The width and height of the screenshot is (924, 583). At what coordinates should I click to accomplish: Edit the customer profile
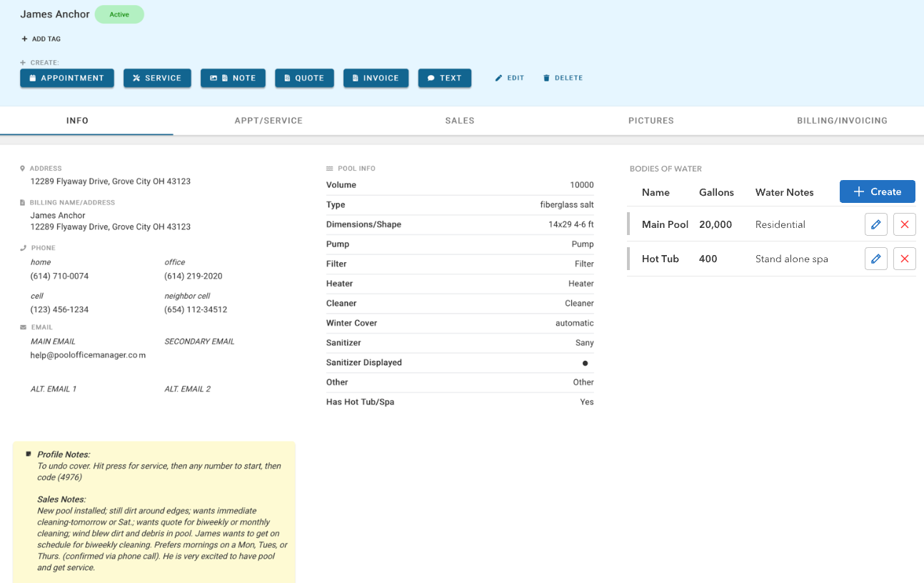click(510, 78)
